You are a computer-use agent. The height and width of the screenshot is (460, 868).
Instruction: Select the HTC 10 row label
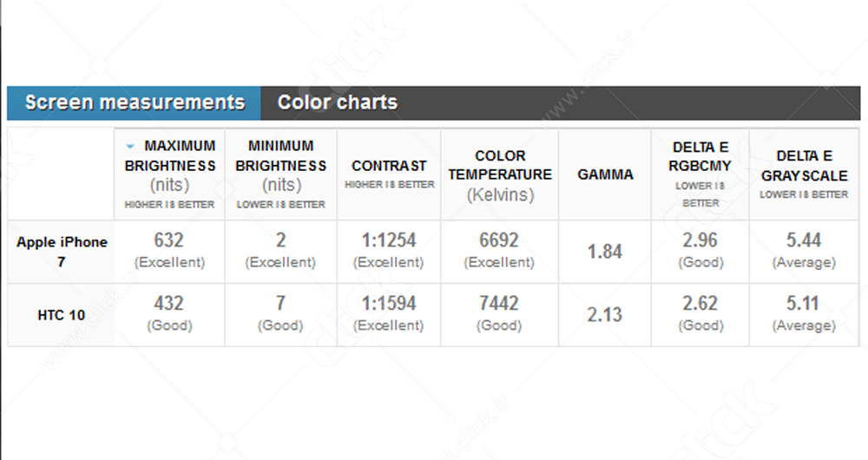coord(62,315)
